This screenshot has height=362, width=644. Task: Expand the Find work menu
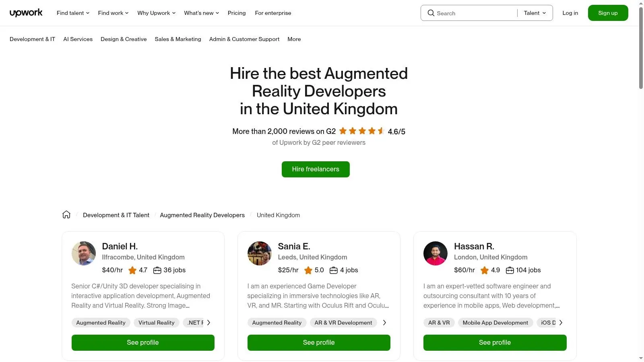(x=113, y=12)
